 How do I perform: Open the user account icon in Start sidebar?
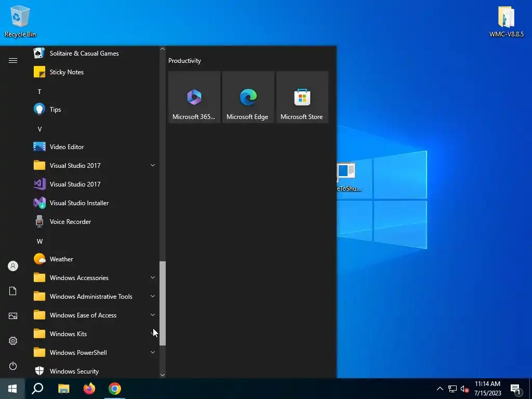point(13,266)
